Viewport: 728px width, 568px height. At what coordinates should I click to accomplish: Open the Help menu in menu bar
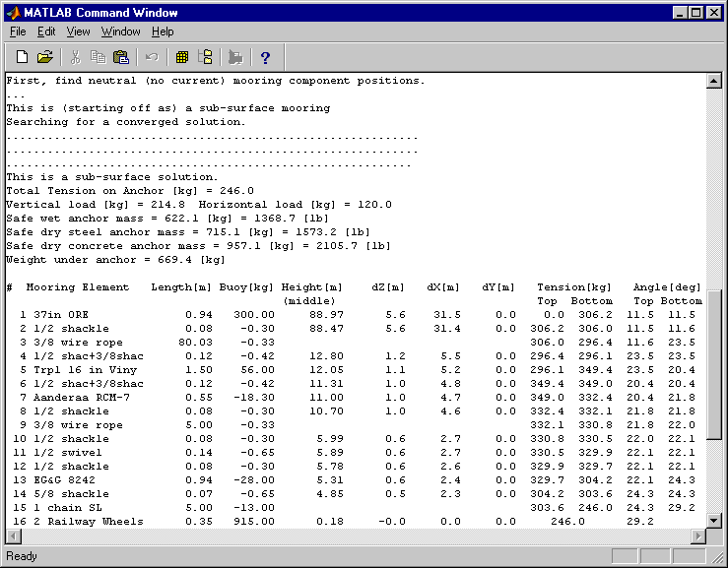(x=163, y=32)
